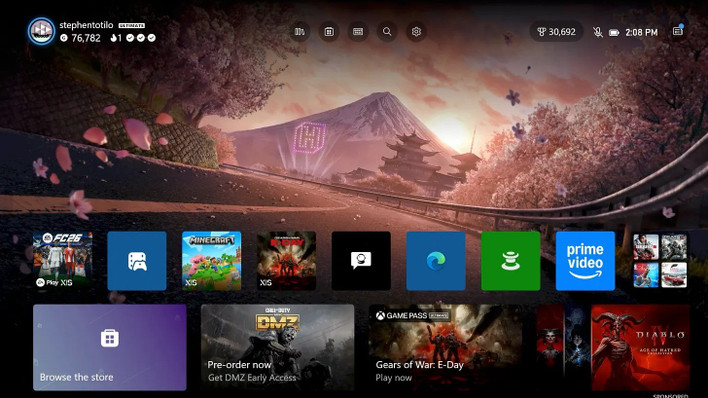The width and height of the screenshot is (708, 398).
Task: Click the Get DMZ Early Access text
Action: (252, 378)
